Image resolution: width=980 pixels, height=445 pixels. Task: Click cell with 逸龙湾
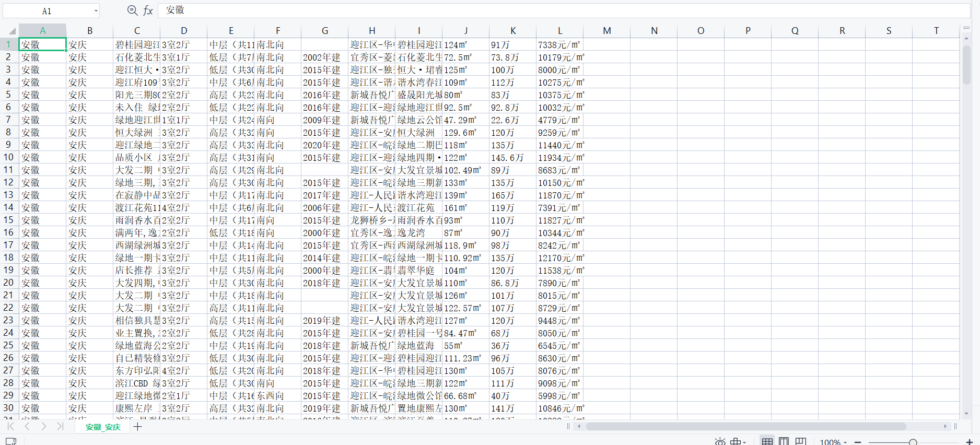(419, 232)
